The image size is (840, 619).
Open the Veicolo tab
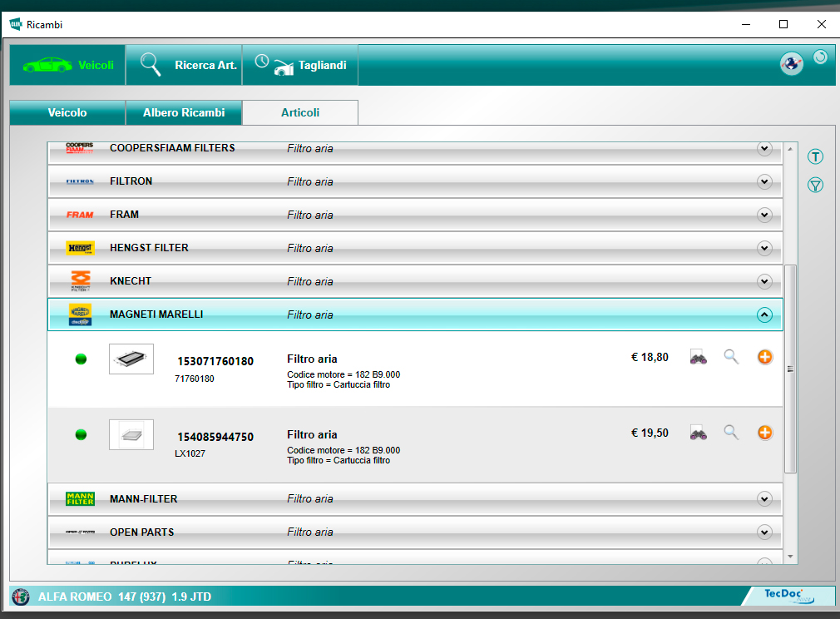coord(67,112)
